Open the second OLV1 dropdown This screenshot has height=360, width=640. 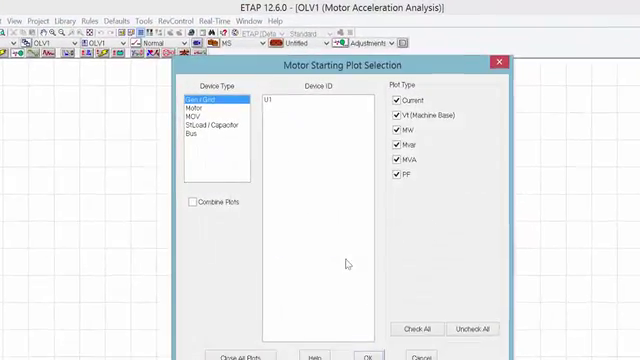click(123, 43)
